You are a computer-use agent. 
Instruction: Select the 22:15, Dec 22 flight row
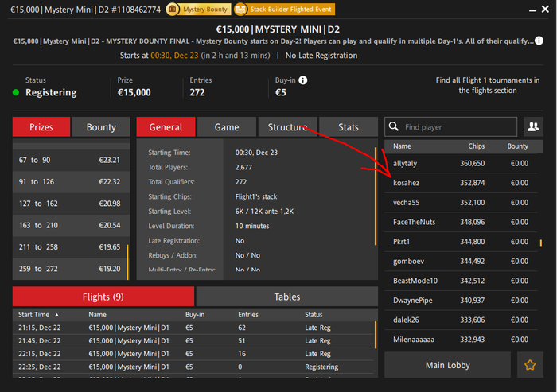[193, 354]
